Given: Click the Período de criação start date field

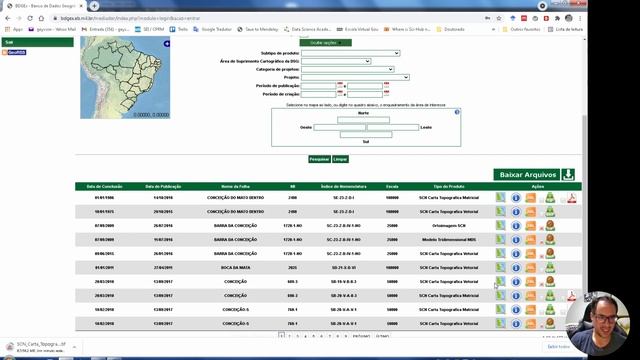Looking at the screenshot, I should coord(318,94).
